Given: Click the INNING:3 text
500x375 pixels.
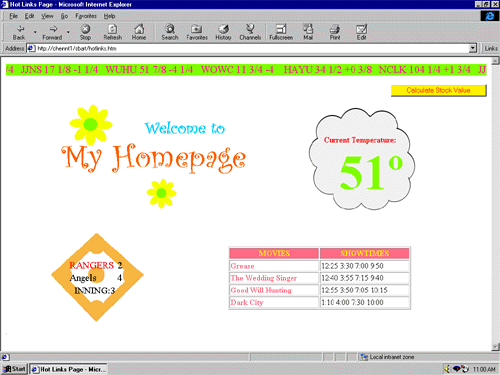Looking at the screenshot, I should click(94, 291).
